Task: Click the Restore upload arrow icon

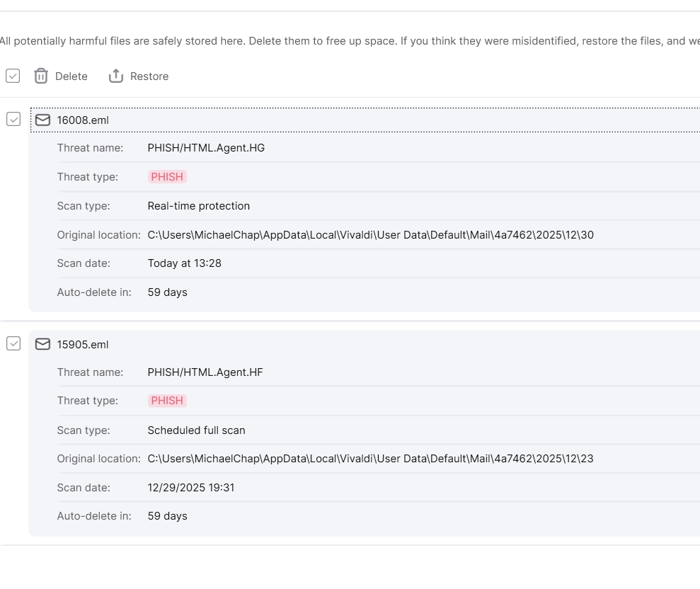Action: [x=116, y=76]
